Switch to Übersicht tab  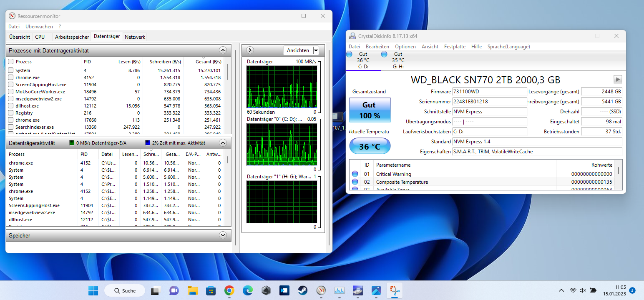click(x=20, y=37)
